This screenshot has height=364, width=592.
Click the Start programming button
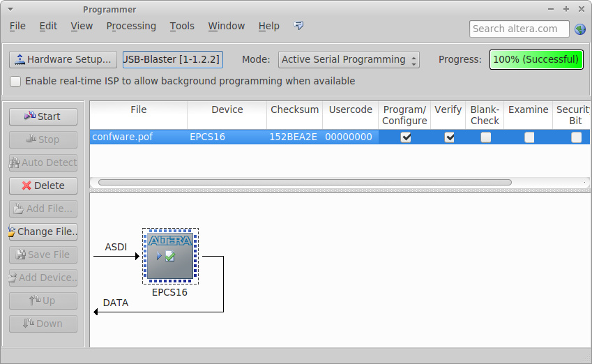coord(43,116)
